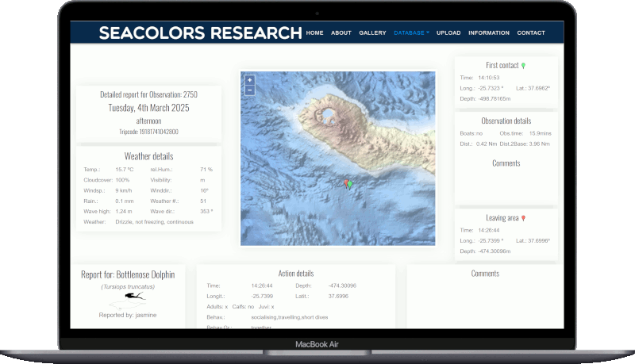Select 'Detailed report for Observation: 2750' heading
Screen dimensions: 635x364
(148, 94)
